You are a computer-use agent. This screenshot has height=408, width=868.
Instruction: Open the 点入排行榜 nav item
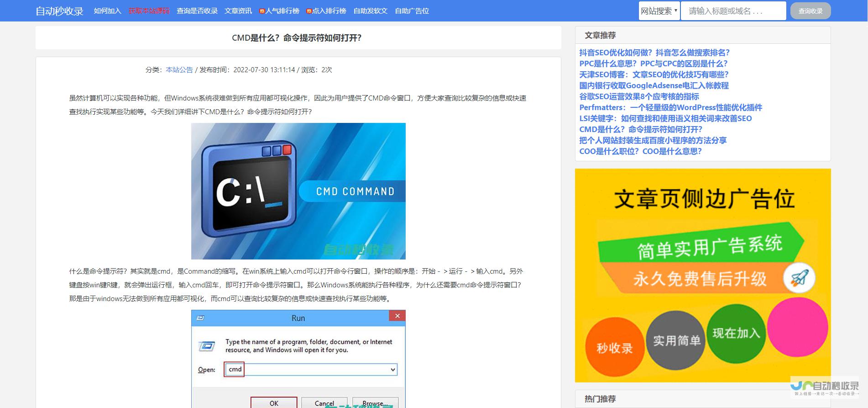329,11
